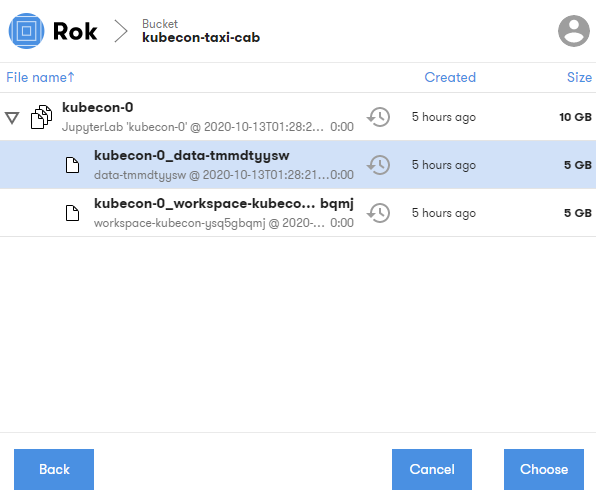Click the 10 GB size value
Image resolution: width=596 pixels, height=498 pixels.
tap(575, 117)
